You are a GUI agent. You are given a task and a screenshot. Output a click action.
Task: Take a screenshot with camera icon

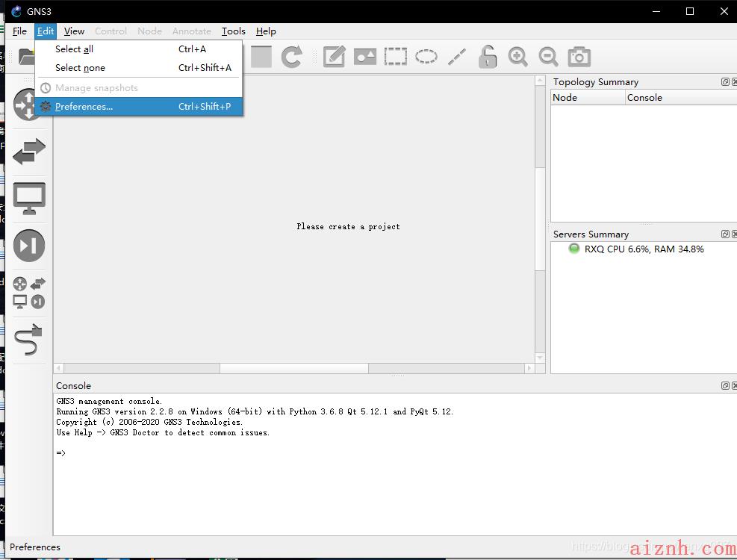(579, 57)
